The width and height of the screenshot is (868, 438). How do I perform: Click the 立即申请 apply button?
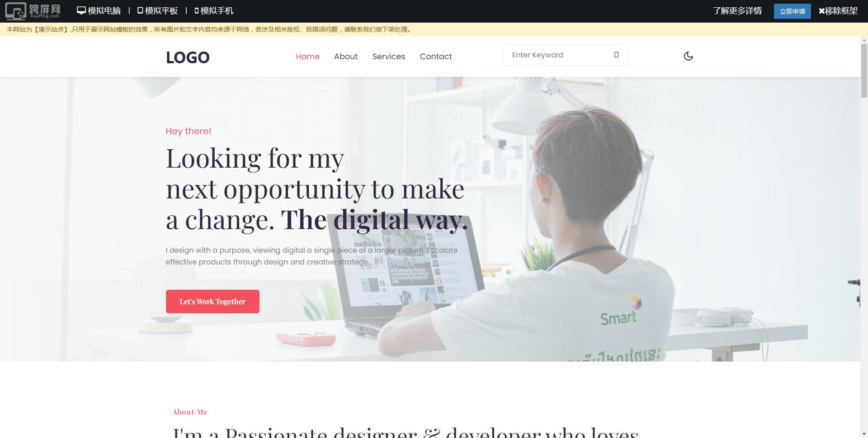tap(792, 11)
